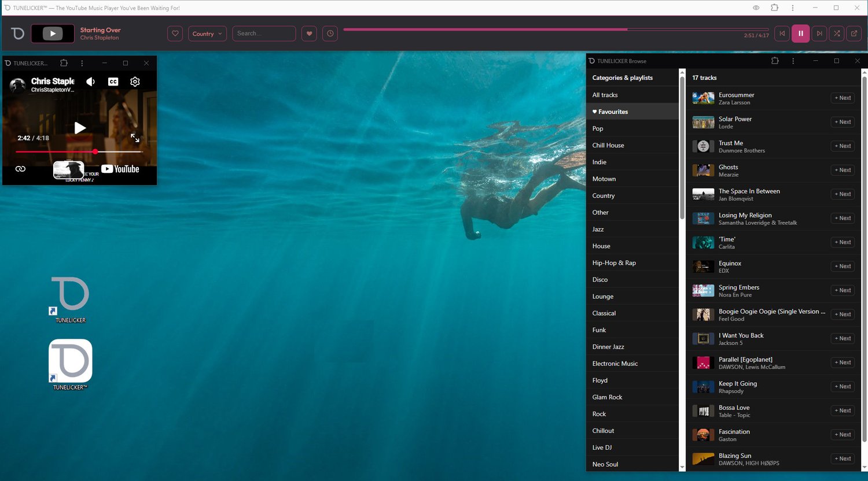The image size is (868, 481).
Task: Click the Fascination track thumbnail
Action: coord(703,435)
